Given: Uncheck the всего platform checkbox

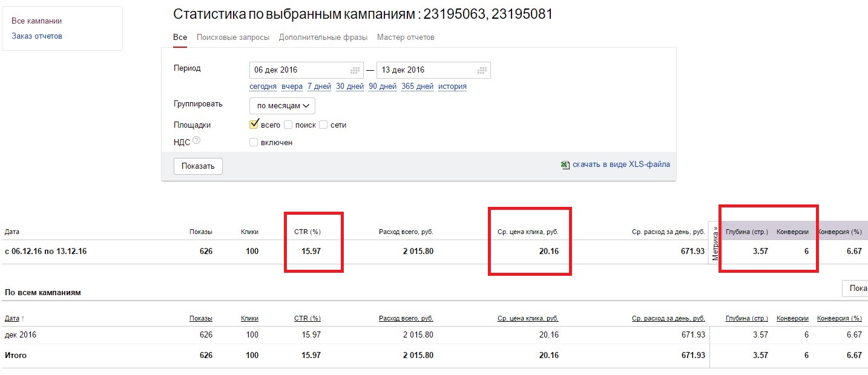Looking at the screenshot, I should (254, 125).
